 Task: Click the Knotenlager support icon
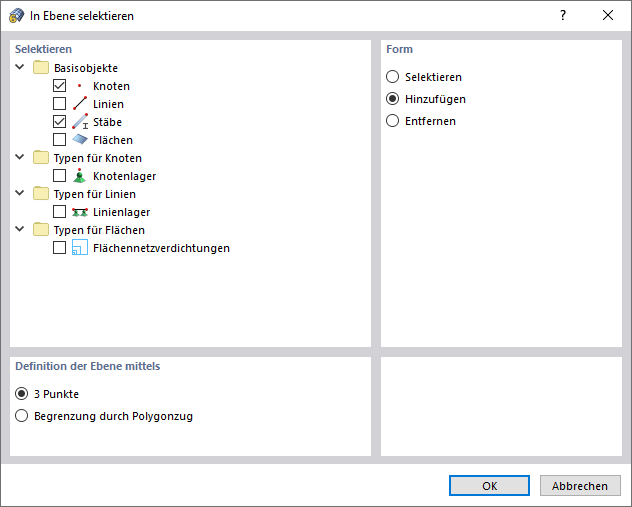coord(80,176)
